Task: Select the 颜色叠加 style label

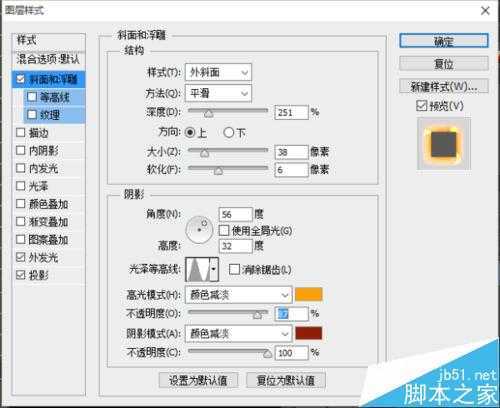Action: [49, 204]
